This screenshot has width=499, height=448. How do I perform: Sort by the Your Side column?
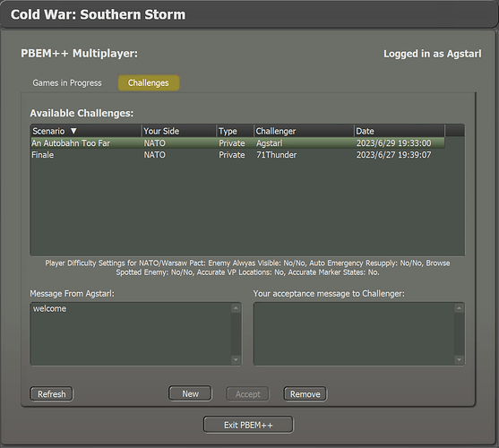179,131
